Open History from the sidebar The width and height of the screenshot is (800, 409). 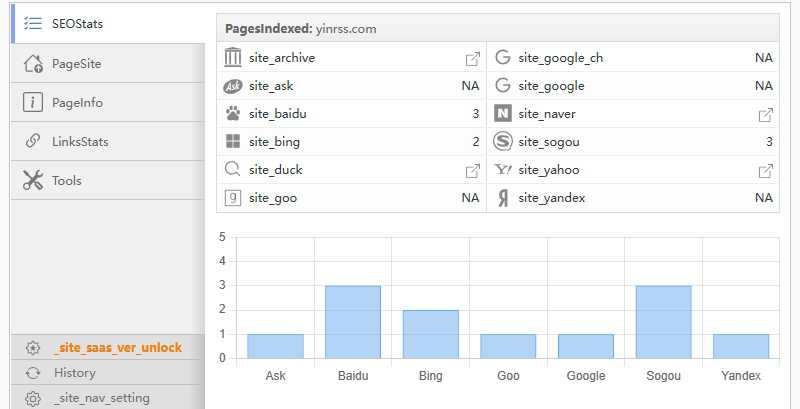click(x=75, y=373)
